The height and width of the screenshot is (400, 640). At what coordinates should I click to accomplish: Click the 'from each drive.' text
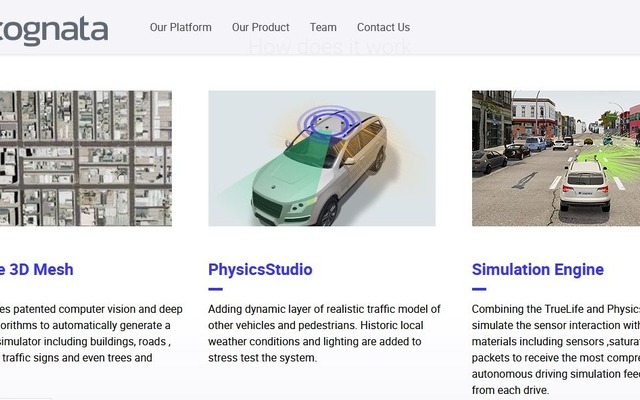tap(510, 390)
